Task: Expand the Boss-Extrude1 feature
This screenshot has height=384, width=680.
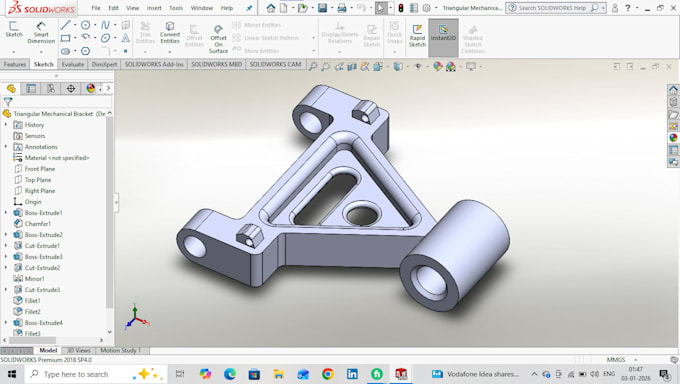Action: (x=6, y=213)
